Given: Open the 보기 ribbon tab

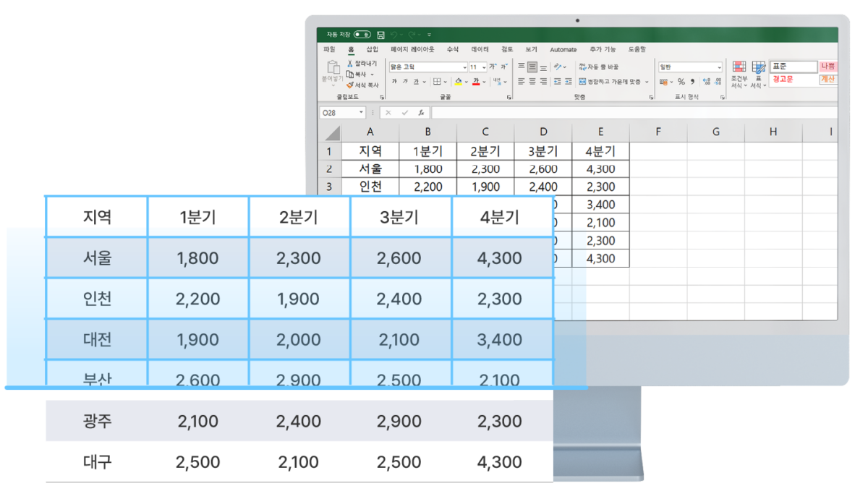Looking at the screenshot, I should point(532,49).
